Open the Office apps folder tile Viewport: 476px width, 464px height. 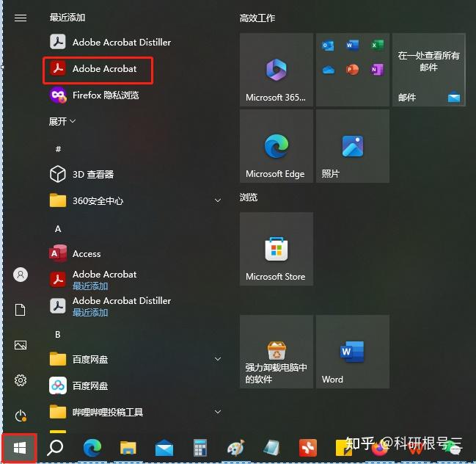pos(353,70)
